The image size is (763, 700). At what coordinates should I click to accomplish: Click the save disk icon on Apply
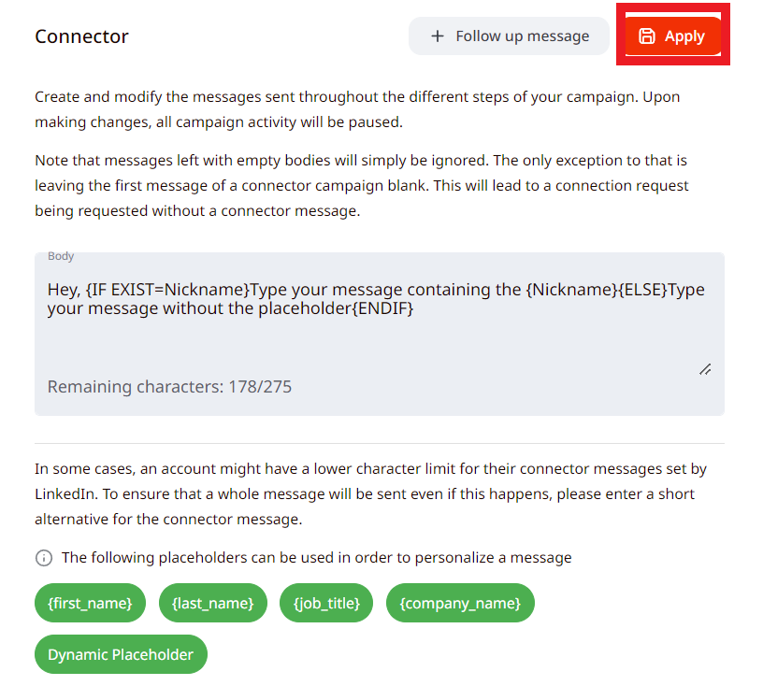click(647, 36)
